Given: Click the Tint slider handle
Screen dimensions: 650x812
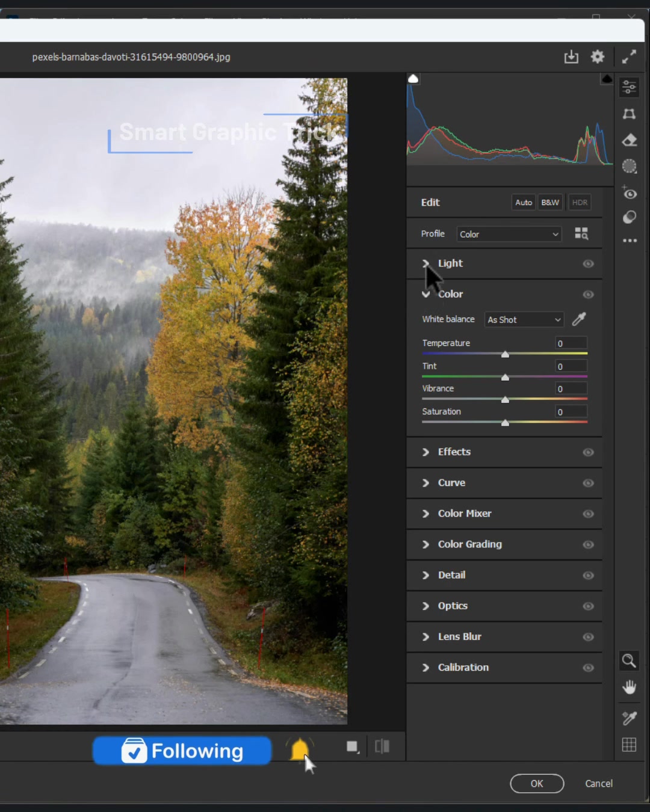Looking at the screenshot, I should point(505,377).
